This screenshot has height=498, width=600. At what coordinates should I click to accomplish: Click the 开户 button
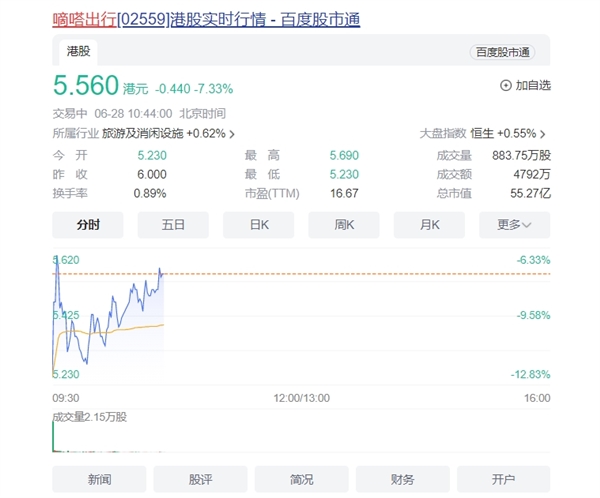(503, 479)
